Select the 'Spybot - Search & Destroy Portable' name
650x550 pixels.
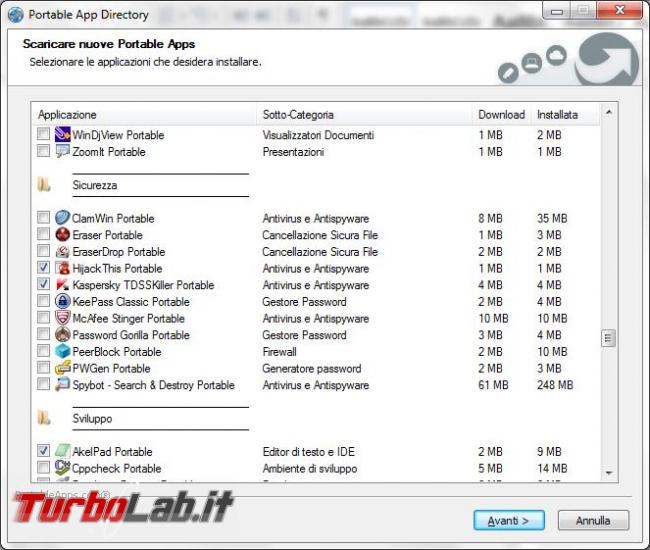154,385
